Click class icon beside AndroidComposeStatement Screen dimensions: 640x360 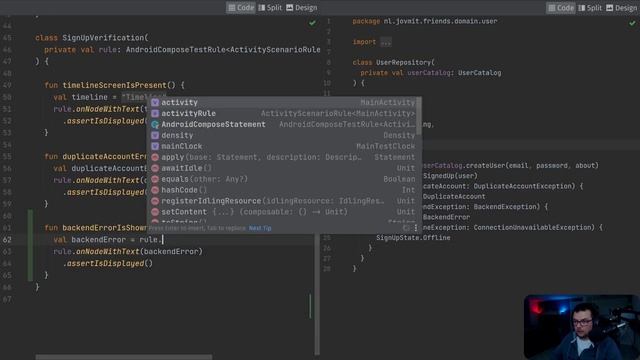click(x=155, y=124)
